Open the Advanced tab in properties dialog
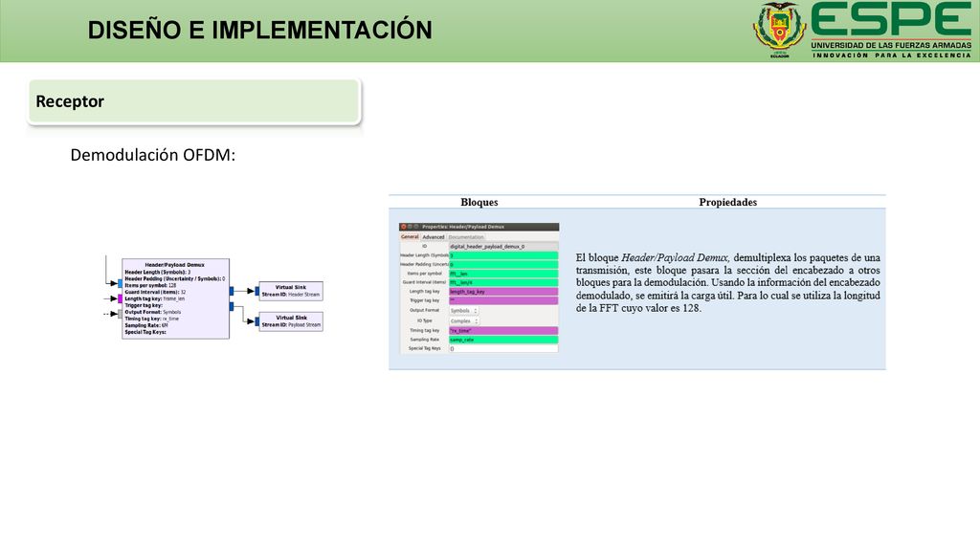 (434, 237)
